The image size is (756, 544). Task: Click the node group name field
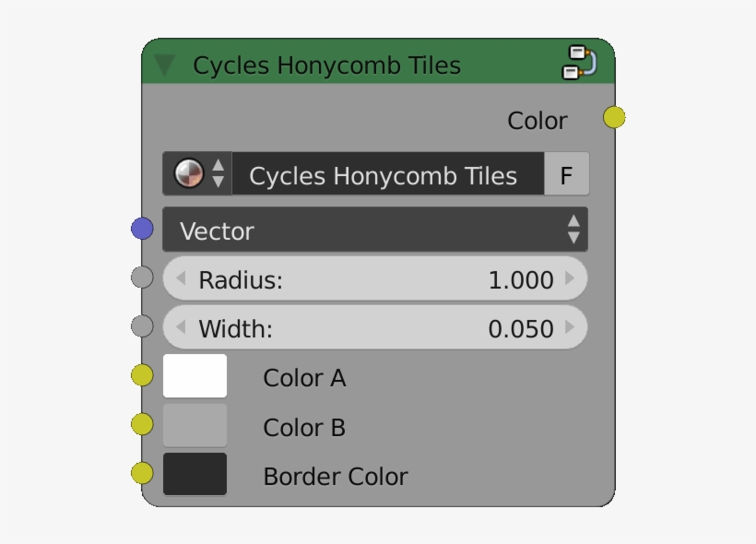tap(387, 175)
